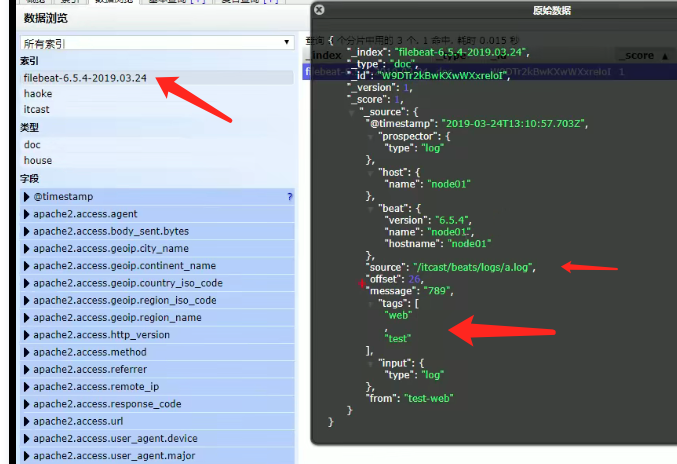Sort by the _index column header
The width and height of the screenshot is (677, 464).
[326, 55]
